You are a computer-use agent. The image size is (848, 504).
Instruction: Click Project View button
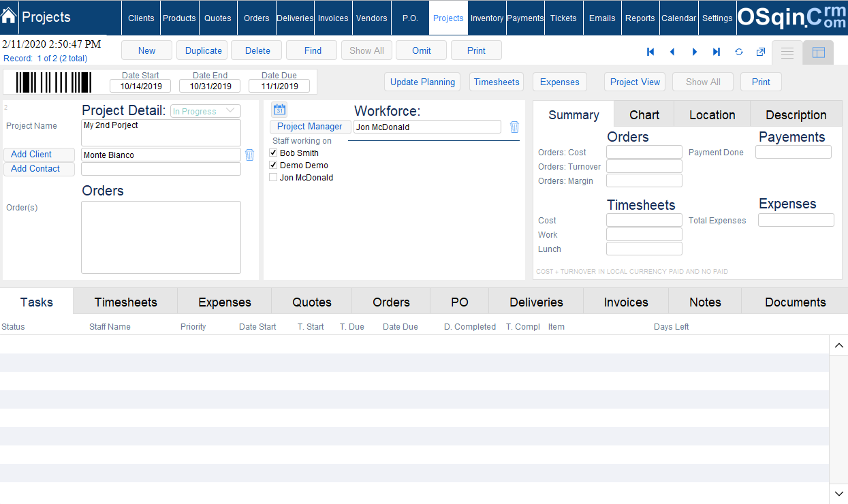(635, 82)
